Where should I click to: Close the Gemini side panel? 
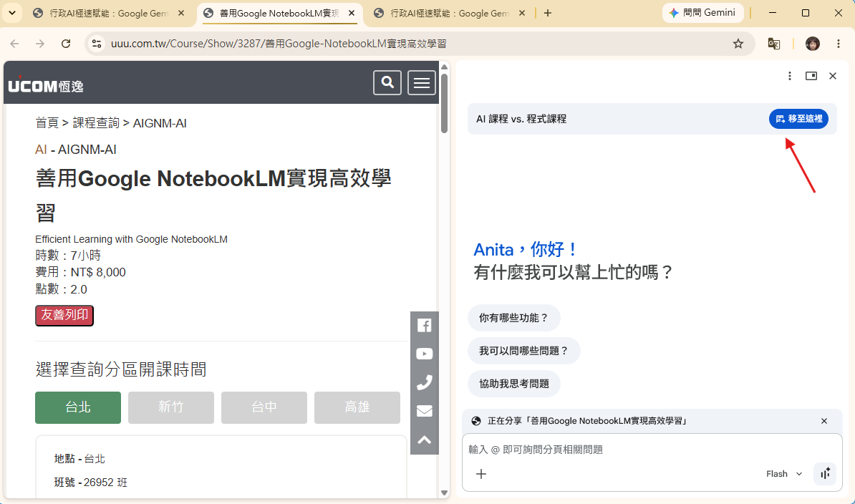coord(833,76)
